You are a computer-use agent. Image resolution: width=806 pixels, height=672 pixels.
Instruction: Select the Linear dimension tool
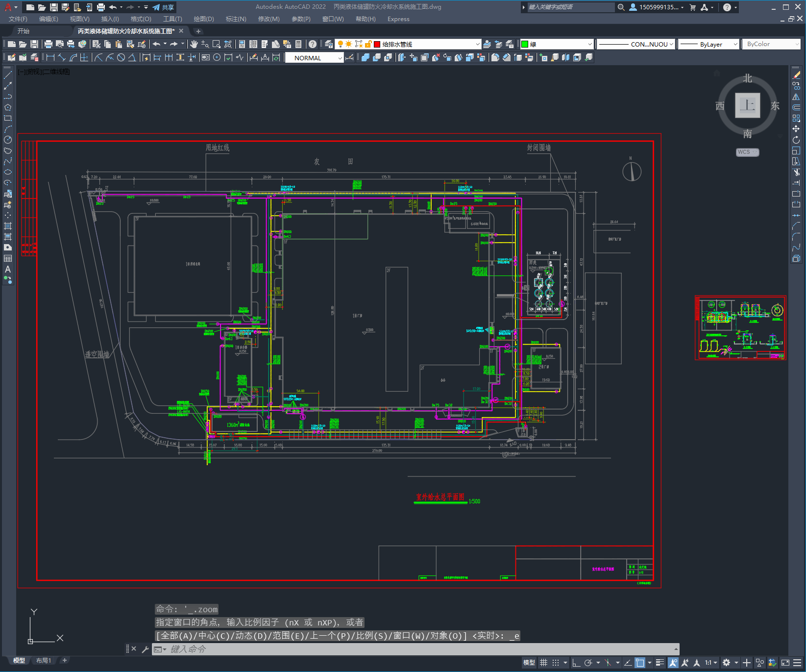(50, 57)
